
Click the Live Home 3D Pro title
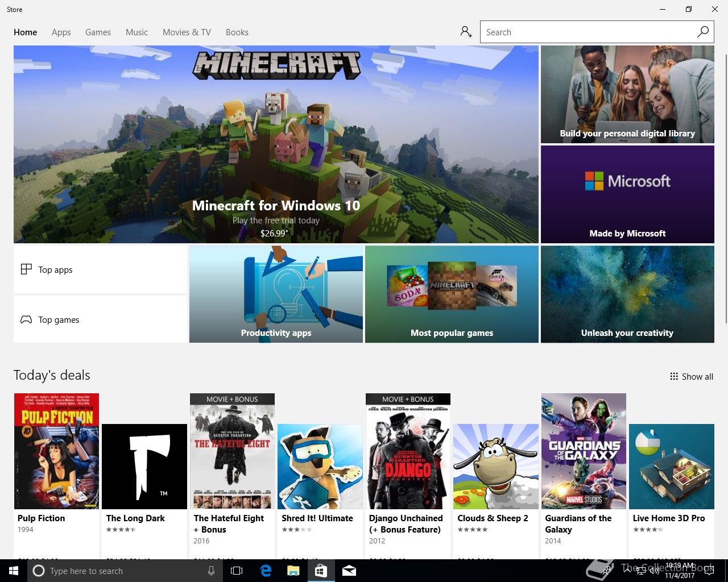pos(669,518)
